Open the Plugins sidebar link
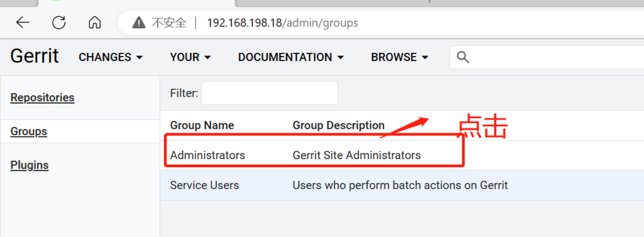The width and height of the screenshot is (644, 237). pos(30,165)
